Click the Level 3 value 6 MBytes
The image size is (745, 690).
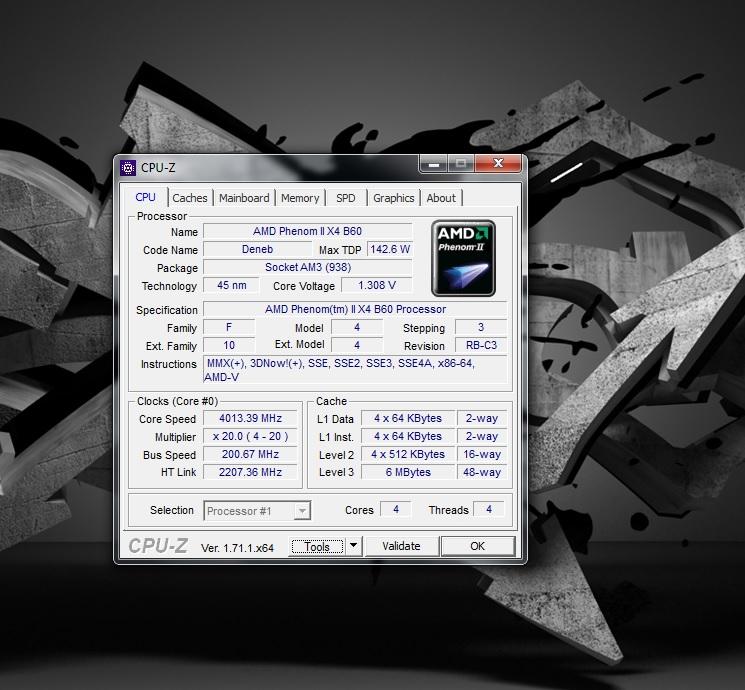[x=408, y=472]
